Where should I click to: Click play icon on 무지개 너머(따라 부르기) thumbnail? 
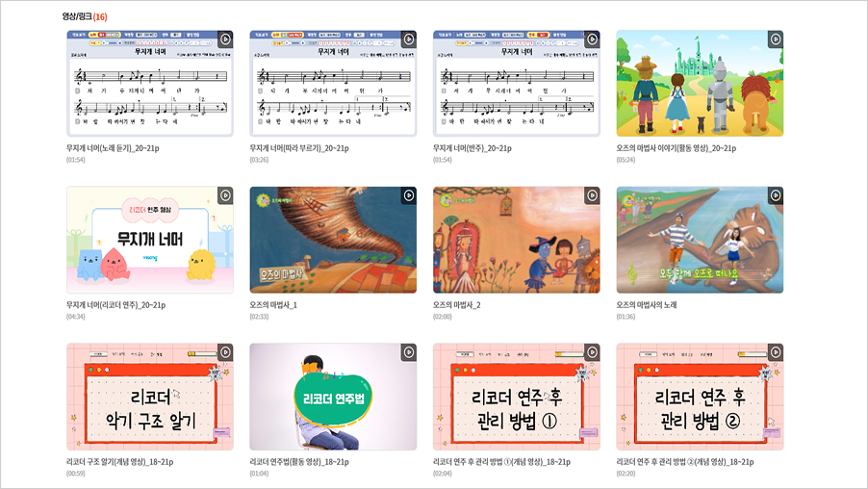coord(409,39)
